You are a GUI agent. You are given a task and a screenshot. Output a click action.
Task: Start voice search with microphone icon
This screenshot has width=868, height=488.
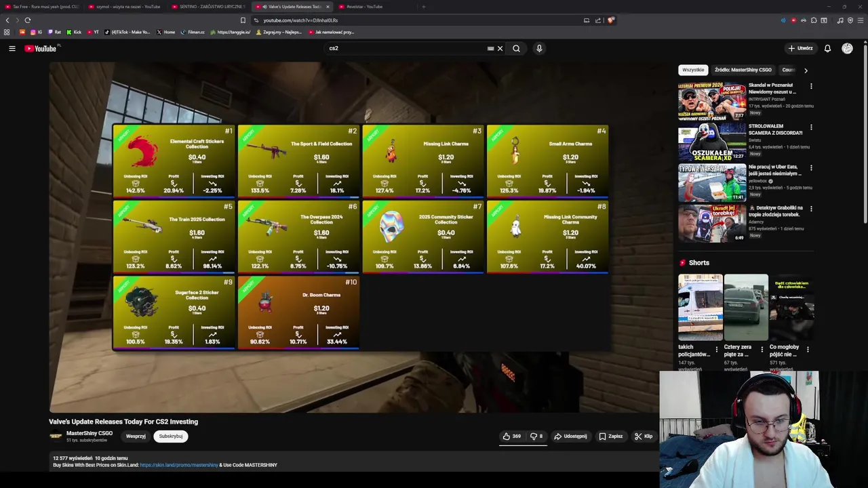tap(539, 48)
